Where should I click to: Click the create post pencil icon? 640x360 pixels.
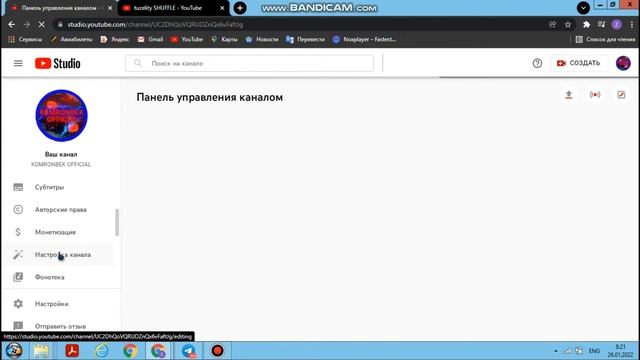tap(621, 95)
